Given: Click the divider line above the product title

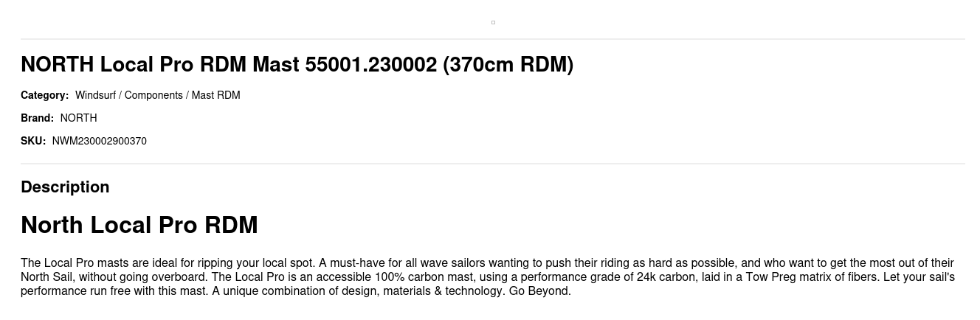Looking at the screenshot, I should [493, 39].
